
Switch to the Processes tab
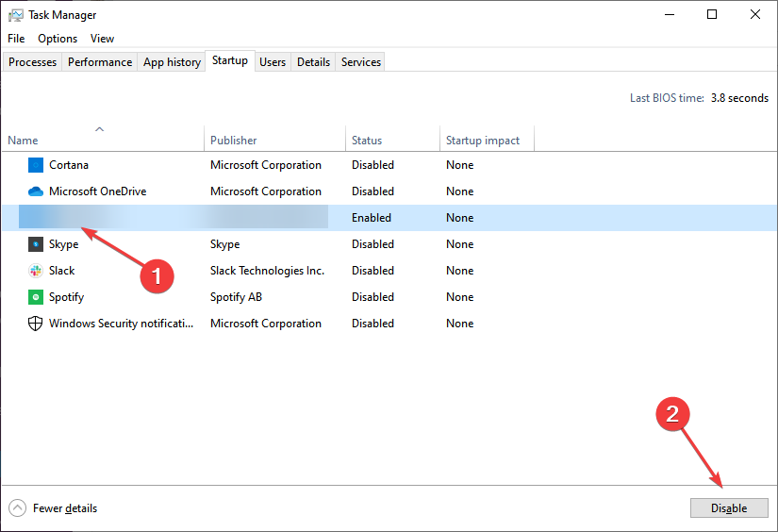coord(32,62)
